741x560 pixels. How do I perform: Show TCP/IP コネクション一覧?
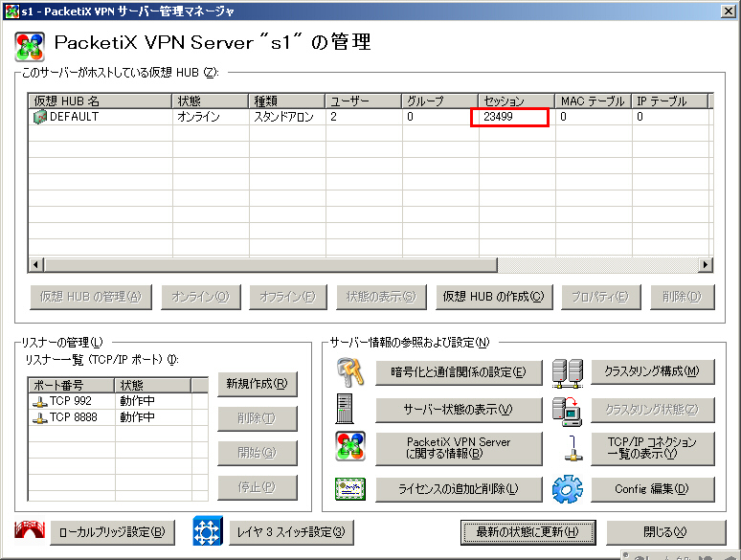click(653, 448)
